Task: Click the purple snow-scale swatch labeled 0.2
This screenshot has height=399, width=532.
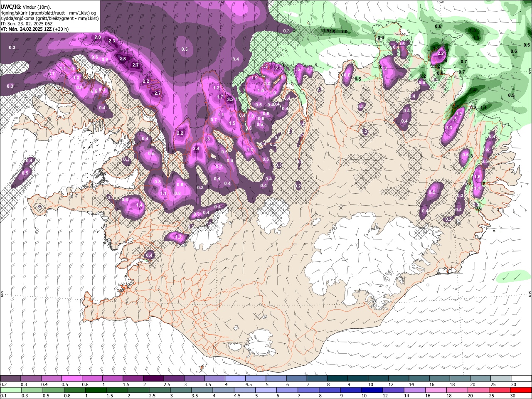Action: [x=10, y=378]
